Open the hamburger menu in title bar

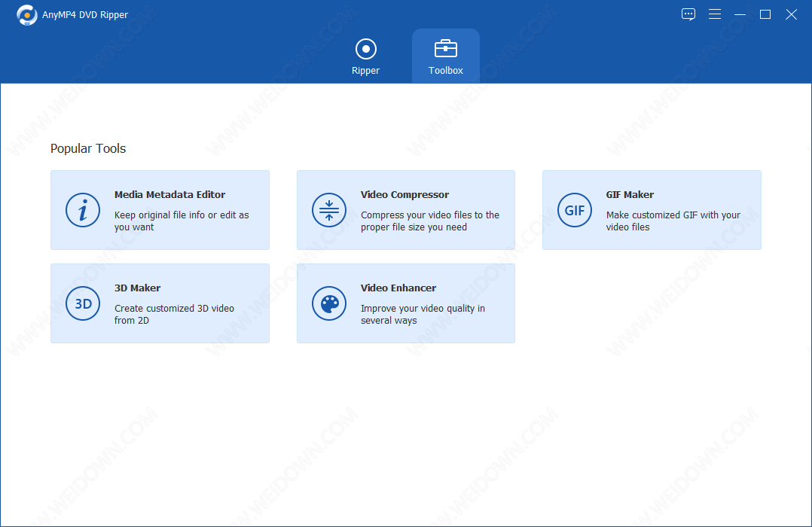(x=715, y=14)
